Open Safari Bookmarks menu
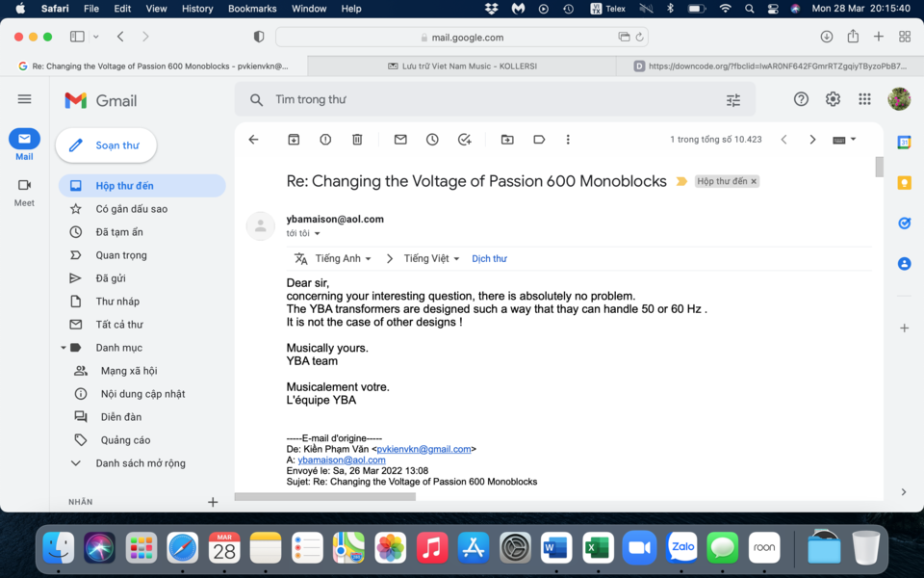The image size is (924, 578). pyautogui.click(x=252, y=9)
